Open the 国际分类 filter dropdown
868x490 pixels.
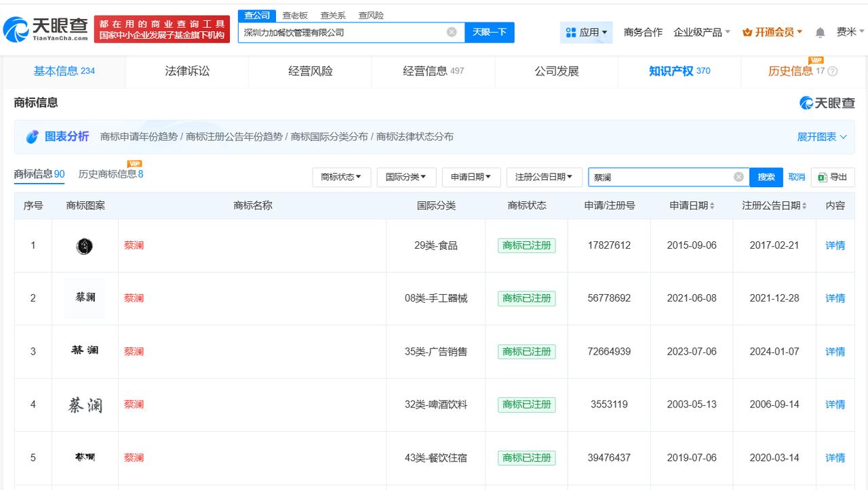pos(406,177)
